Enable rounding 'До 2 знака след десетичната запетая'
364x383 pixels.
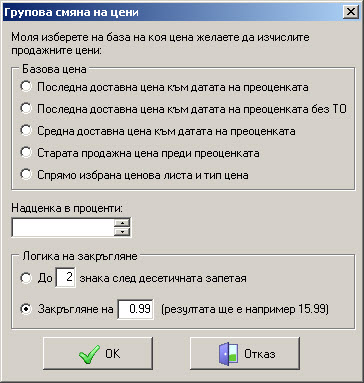[26, 278]
